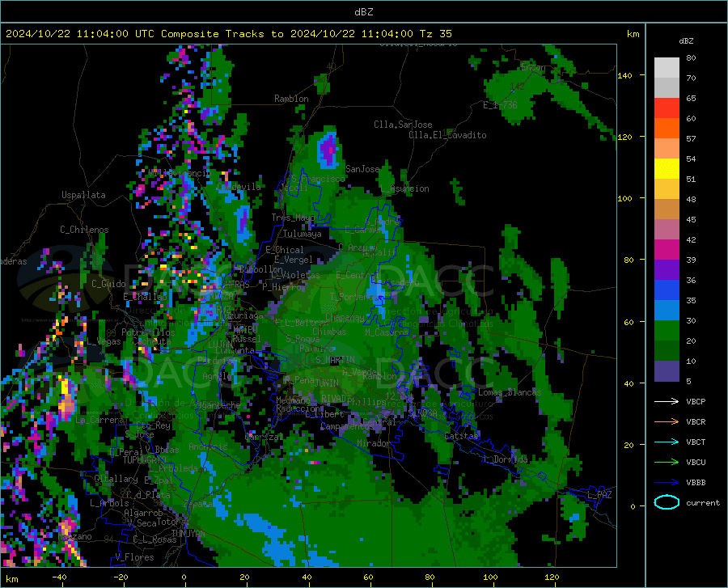Viewport: 728px width, 588px height.
Task: Select the red 60-65 dBZ color swatch
Action: [667, 108]
